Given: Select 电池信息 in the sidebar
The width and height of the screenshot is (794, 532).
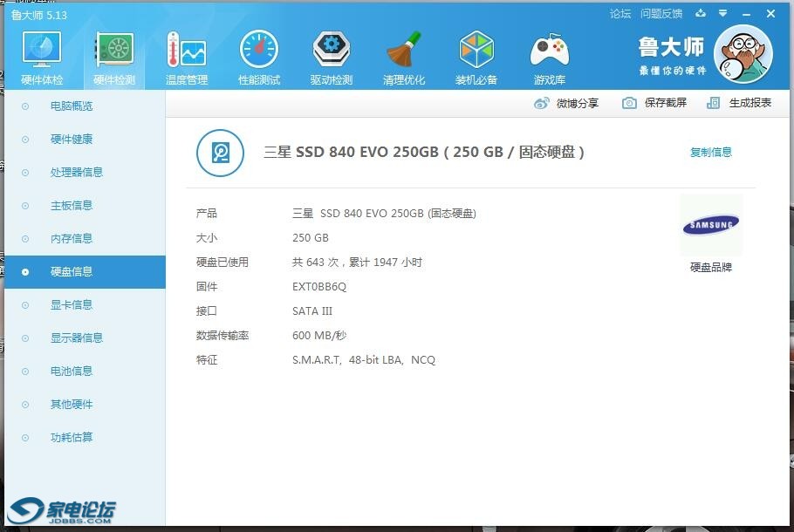Looking at the screenshot, I should (86, 372).
